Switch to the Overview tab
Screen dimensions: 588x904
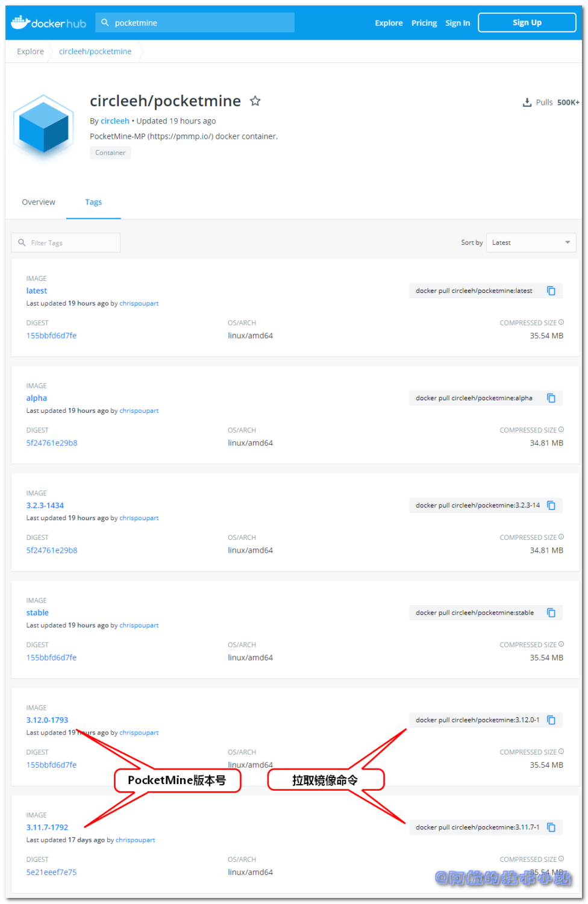click(x=39, y=202)
